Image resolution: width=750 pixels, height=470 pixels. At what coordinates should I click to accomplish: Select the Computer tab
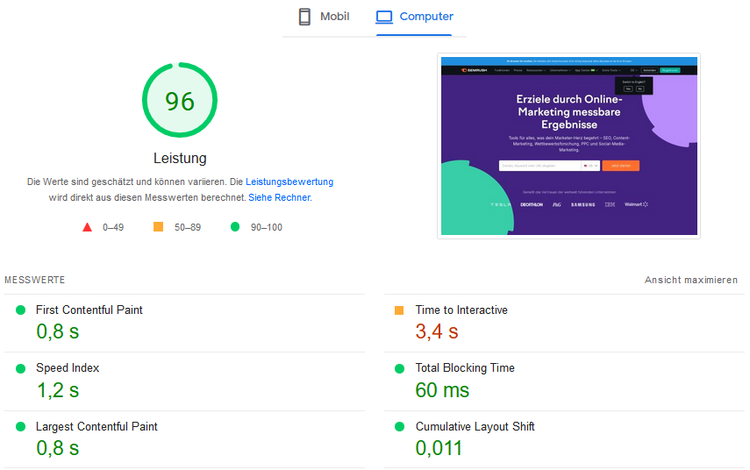(x=414, y=17)
